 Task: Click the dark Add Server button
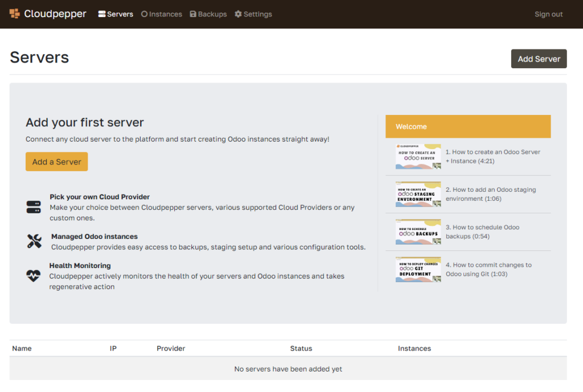pyautogui.click(x=539, y=59)
